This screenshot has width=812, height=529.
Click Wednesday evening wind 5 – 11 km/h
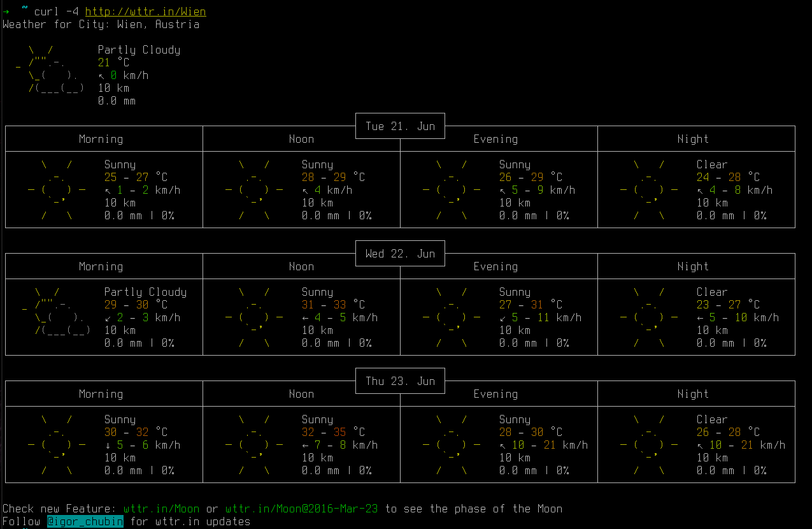tap(541, 317)
